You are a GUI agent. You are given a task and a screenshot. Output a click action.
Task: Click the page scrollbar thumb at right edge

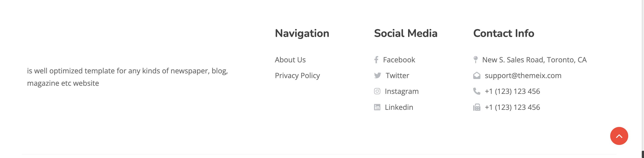coord(643,154)
